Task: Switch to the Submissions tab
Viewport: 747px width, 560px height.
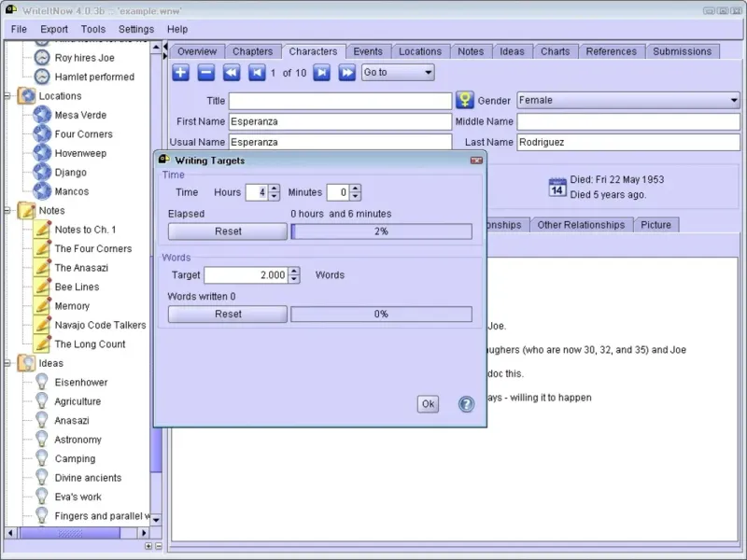Action: tap(683, 51)
